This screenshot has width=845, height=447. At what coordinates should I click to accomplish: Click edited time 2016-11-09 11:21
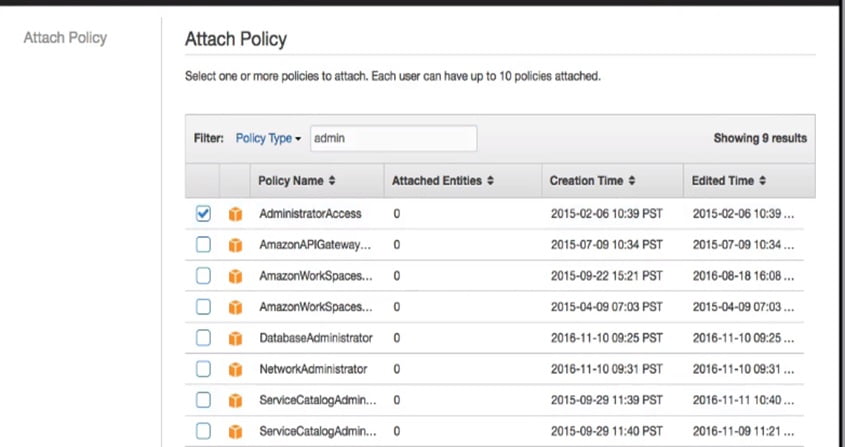[x=743, y=431]
